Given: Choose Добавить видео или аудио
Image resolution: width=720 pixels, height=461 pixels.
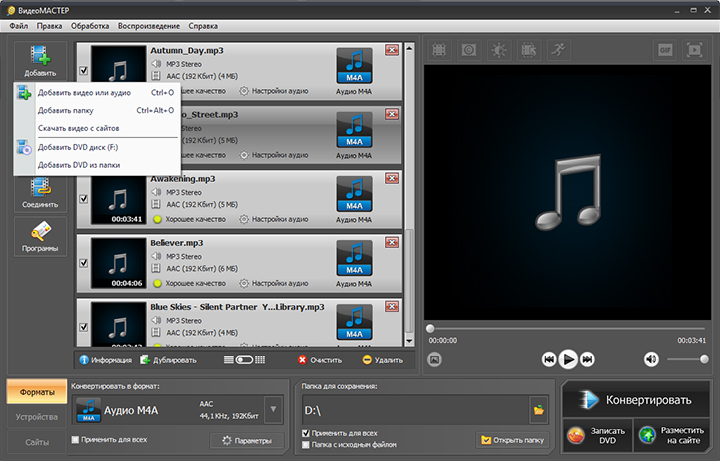Looking at the screenshot, I should click(97, 93).
